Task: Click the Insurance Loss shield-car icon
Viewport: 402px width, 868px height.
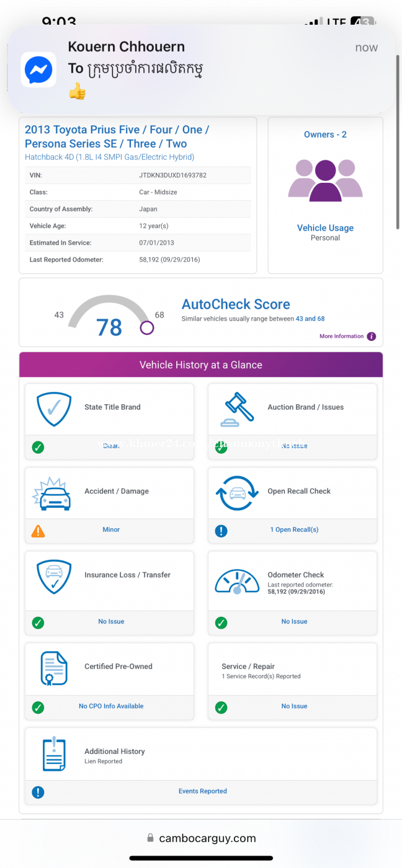Action: [x=54, y=577]
